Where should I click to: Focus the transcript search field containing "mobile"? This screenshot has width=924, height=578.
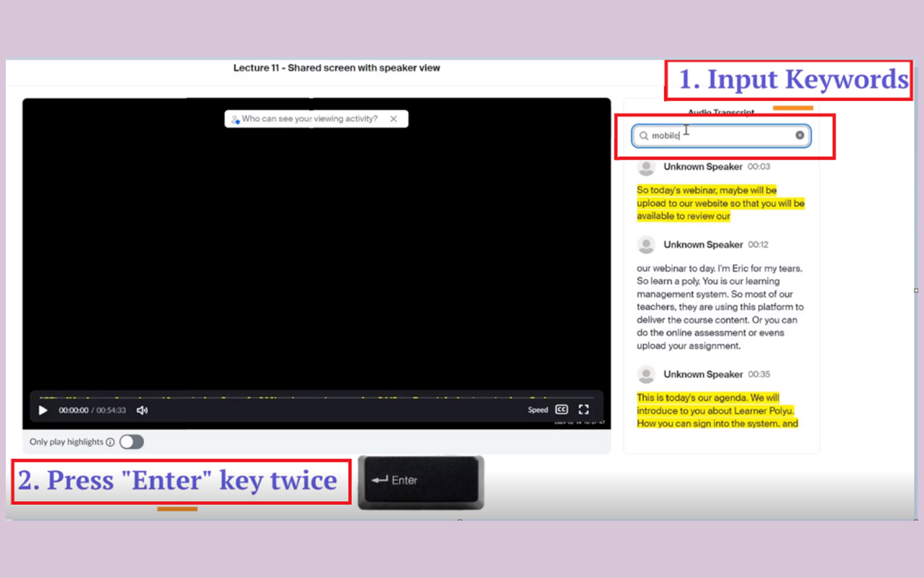[x=728, y=136]
